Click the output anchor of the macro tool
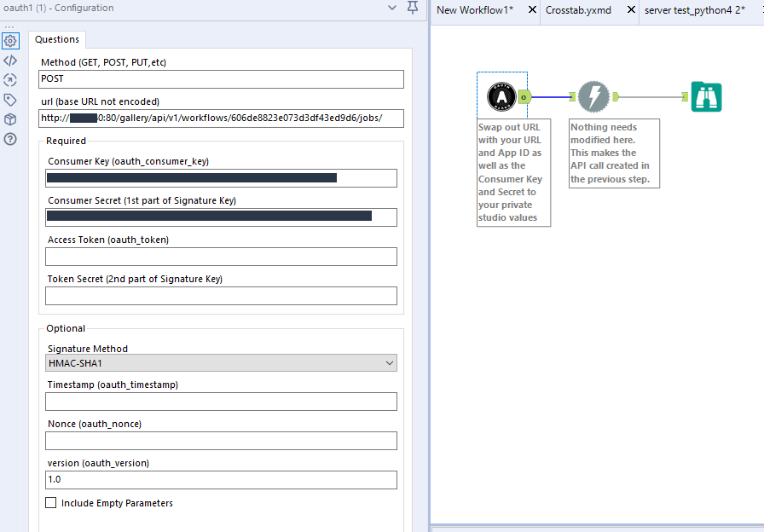 tap(522, 96)
